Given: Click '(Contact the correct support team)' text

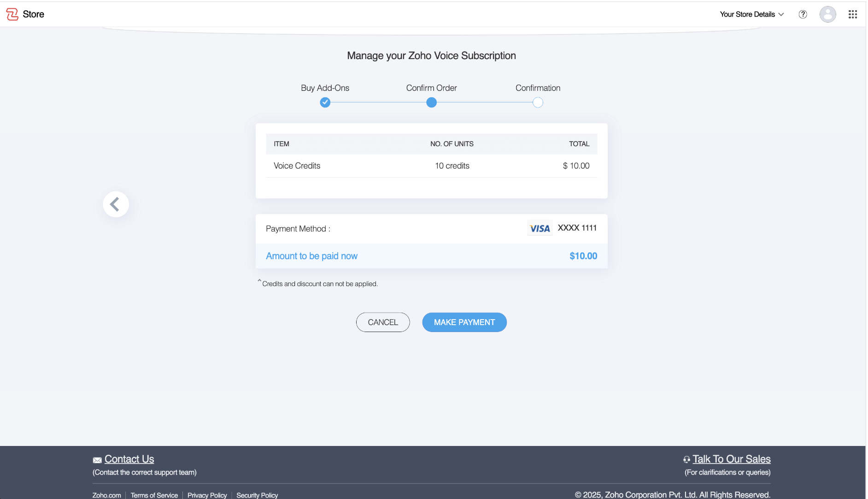Looking at the screenshot, I should point(145,472).
